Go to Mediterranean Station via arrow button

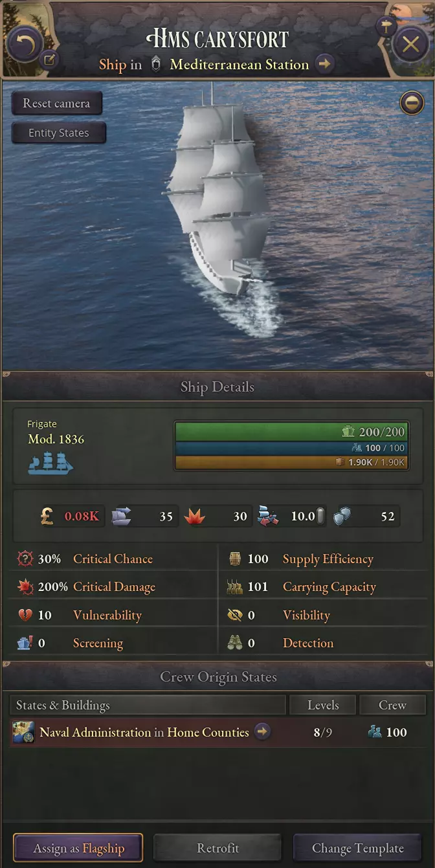324,64
